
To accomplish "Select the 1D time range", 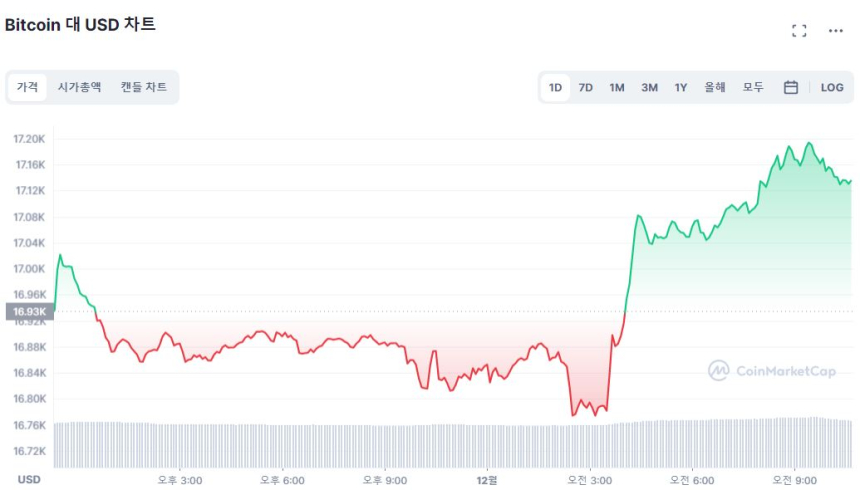I will click(x=555, y=88).
